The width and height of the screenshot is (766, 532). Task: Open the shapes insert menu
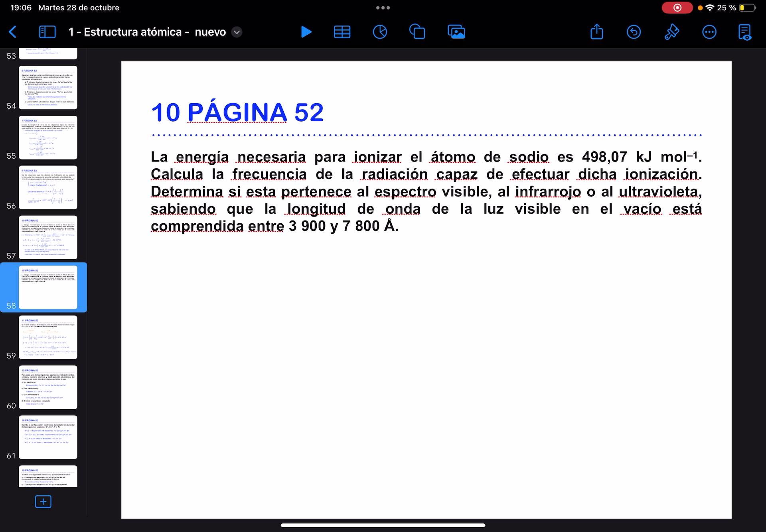click(x=417, y=32)
